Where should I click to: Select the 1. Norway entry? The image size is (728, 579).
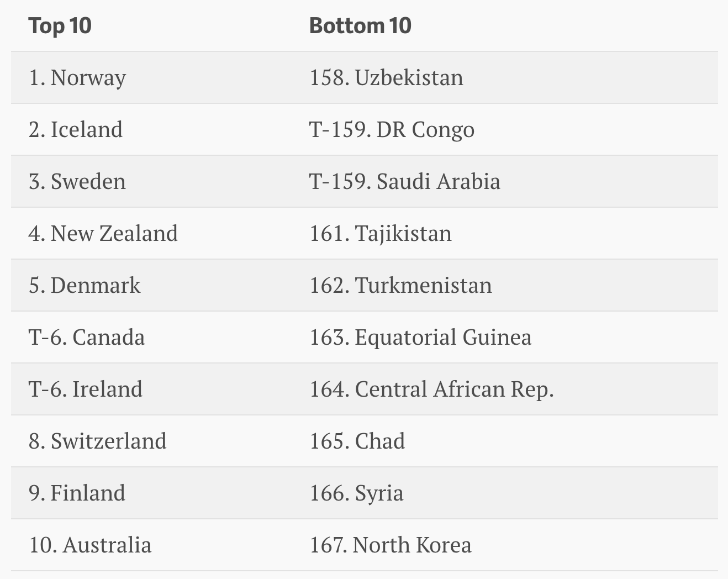click(x=77, y=78)
